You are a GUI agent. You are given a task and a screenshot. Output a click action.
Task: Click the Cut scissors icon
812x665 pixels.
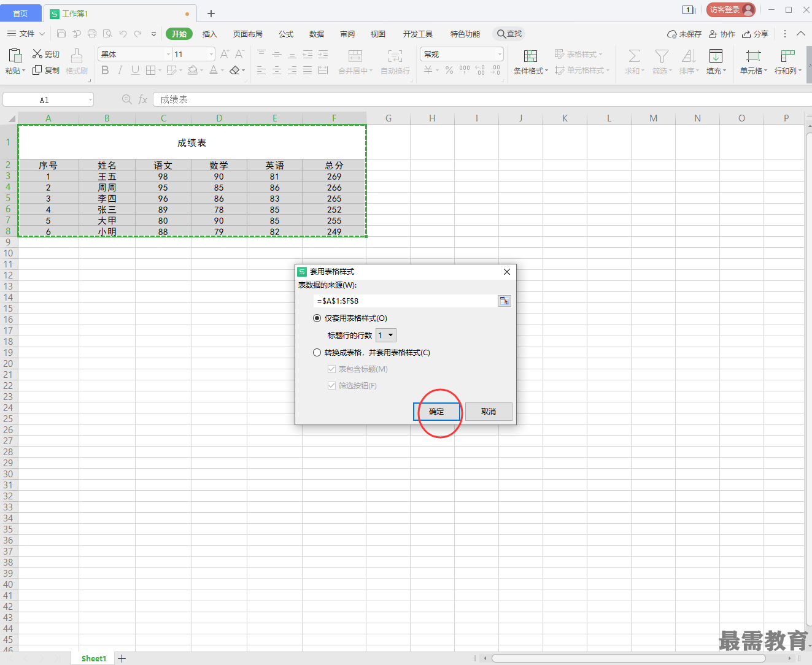[x=37, y=54]
